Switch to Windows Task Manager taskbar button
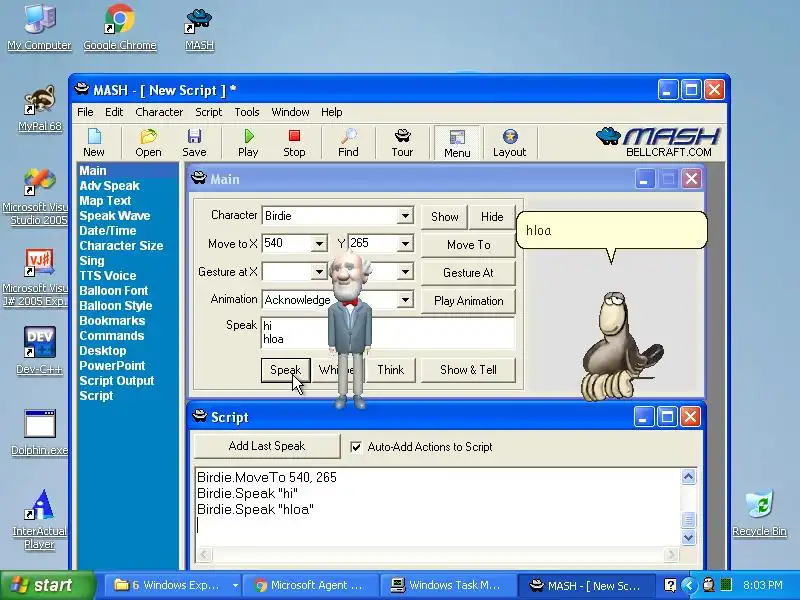Screen dimensions: 800x600 tap(447, 585)
